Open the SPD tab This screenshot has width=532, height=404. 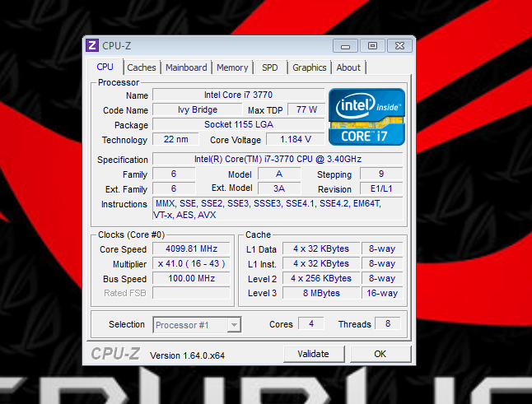pyautogui.click(x=270, y=67)
